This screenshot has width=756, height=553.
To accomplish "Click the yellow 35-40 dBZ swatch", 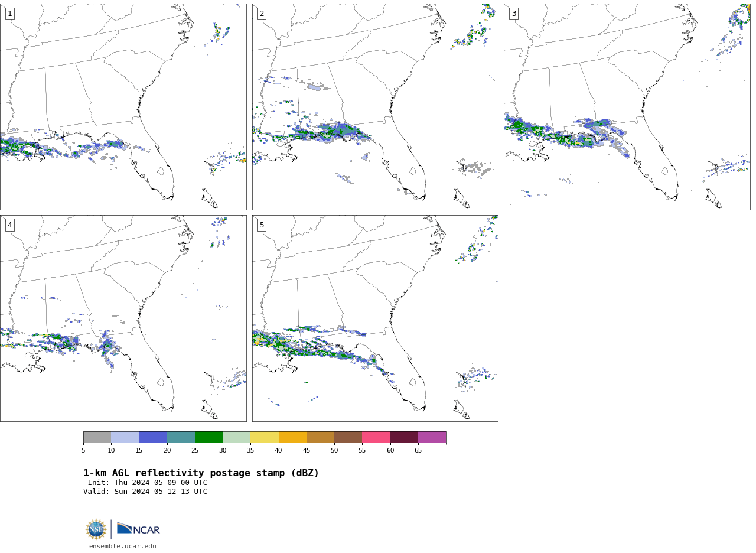I will [265, 437].
